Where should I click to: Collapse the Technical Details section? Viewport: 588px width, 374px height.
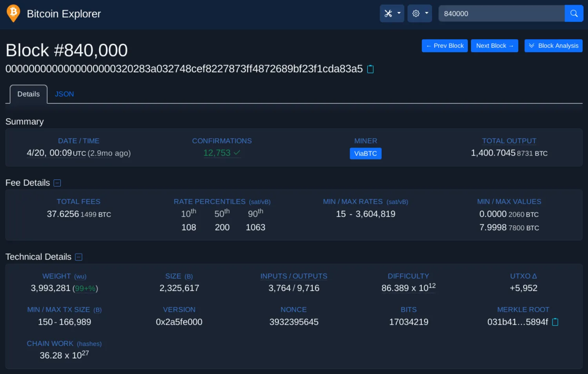pyautogui.click(x=78, y=257)
